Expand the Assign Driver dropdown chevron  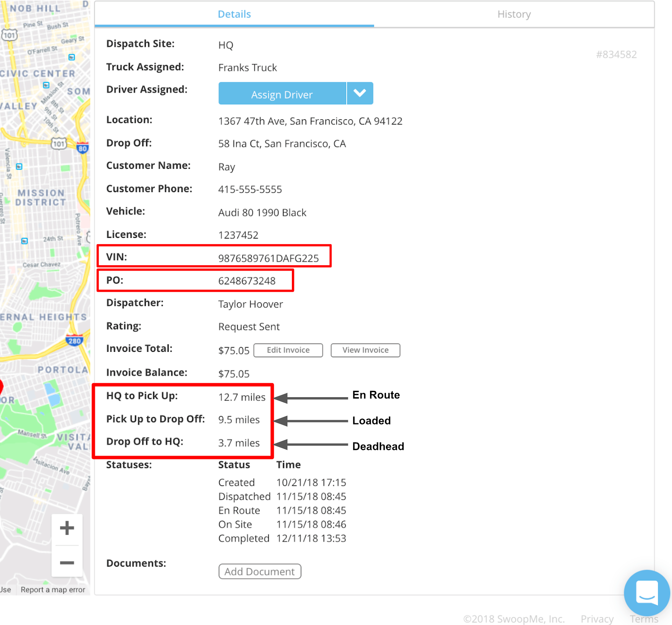pos(360,93)
